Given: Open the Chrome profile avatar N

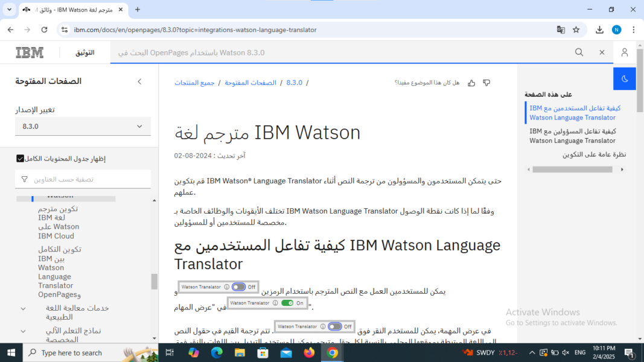Looking at the screenshot, I should [616, 30].
